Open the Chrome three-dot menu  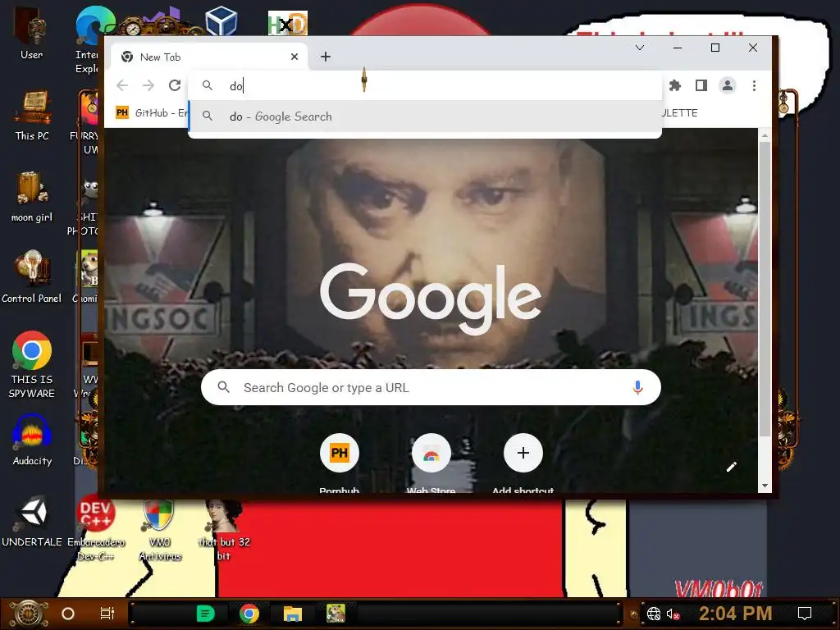point(754,85)
